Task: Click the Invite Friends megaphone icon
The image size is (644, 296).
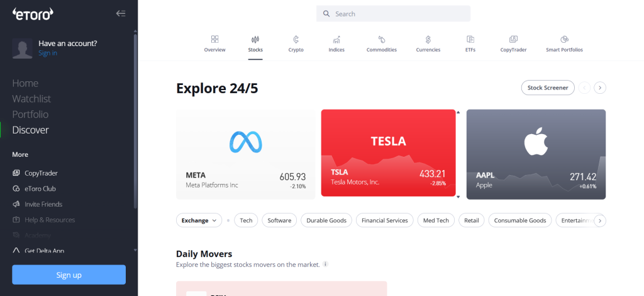Action: coord(16,204)
